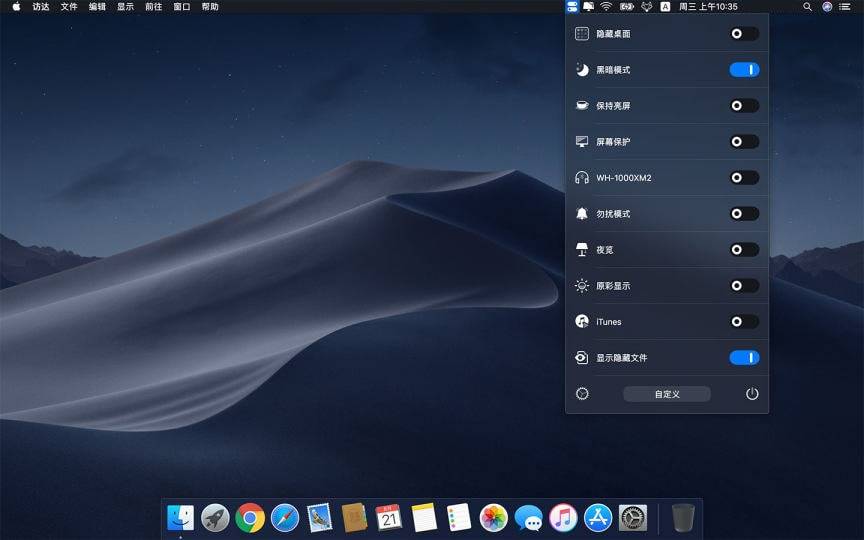864x540 pixels.
Task: Enable the 隐藏桌面 switch
Action: tap(744, 34)
